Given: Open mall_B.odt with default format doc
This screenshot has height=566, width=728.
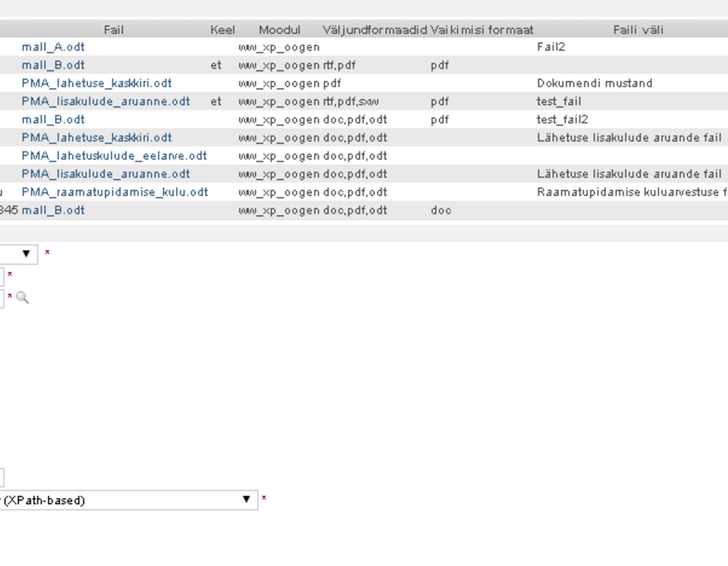Looking at the screenshot, I should 53,209.
